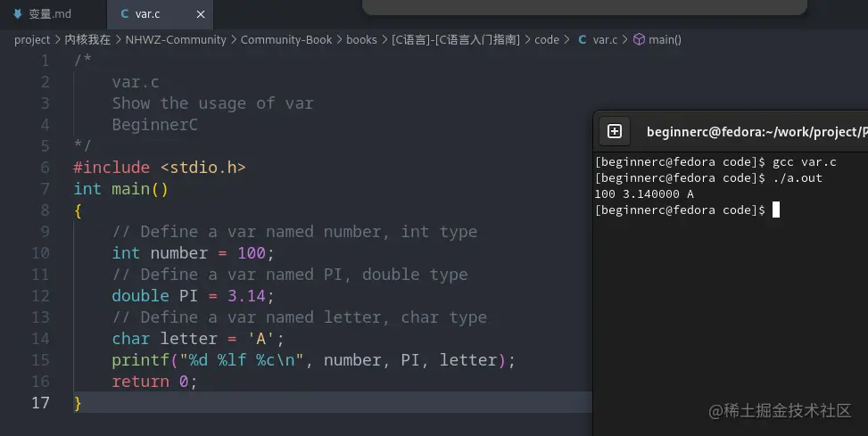
Task: Open the code breadcrumb segment
Action: 546,40
